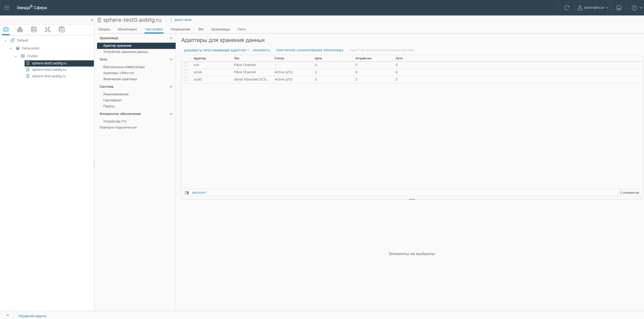Select the Hosts and Clusters inventory icon
Image resolution: width=644 pixels, height=319 pixels.
[6, 29]
